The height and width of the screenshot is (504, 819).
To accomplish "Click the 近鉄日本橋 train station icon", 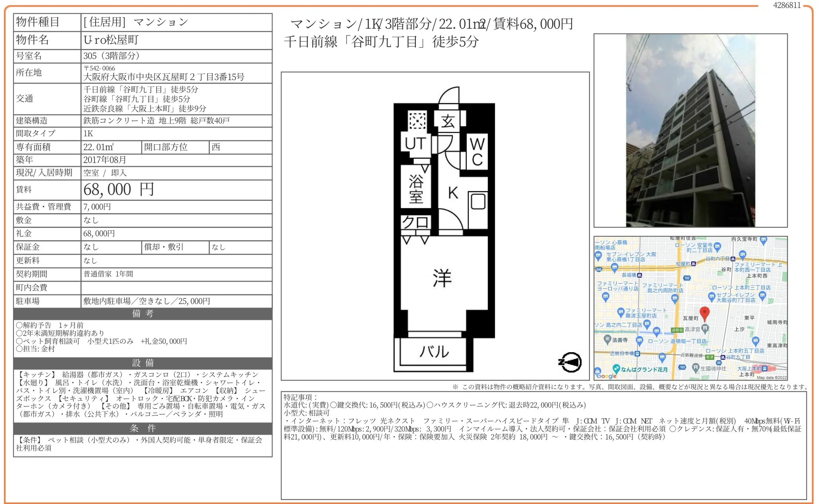I will tap(637, 353).
